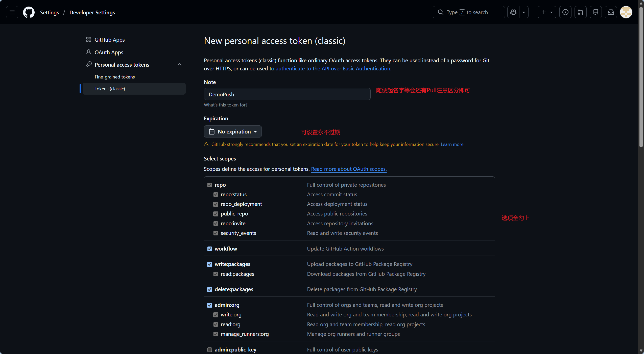Viewport: 644px width, 354px height.
Task: Toggle read:org checkbox
Action: [x=216, y=324]
